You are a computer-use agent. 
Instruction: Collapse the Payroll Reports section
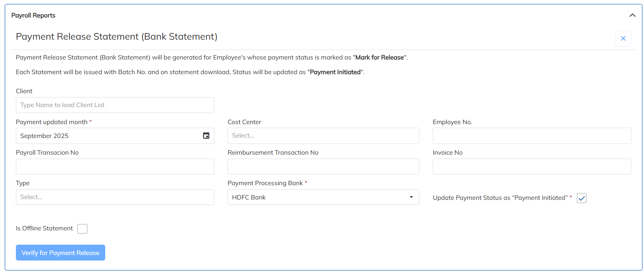[632, 15]
